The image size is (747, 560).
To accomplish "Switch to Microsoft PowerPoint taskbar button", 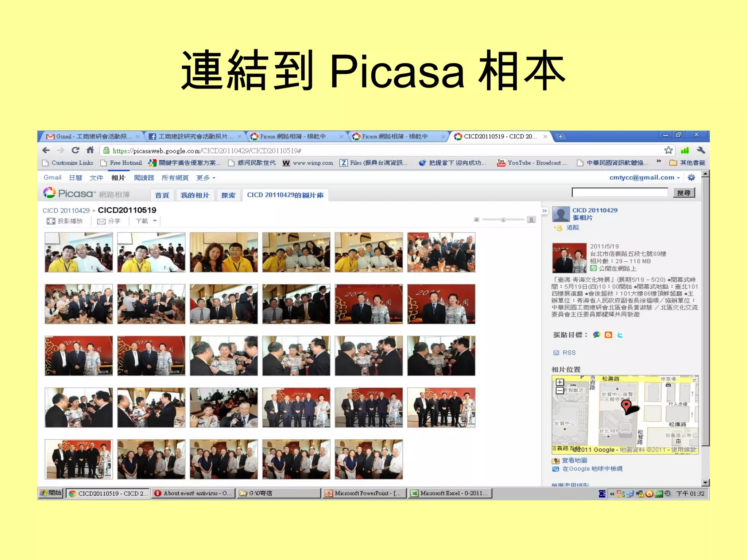I will 364,493.
